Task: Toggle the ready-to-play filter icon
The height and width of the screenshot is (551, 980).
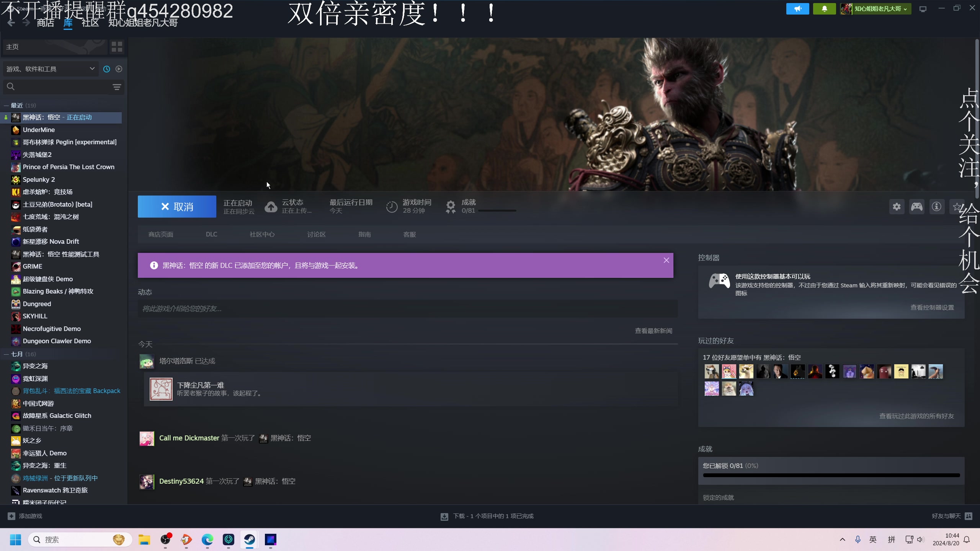Action: (x=119, y=69)
